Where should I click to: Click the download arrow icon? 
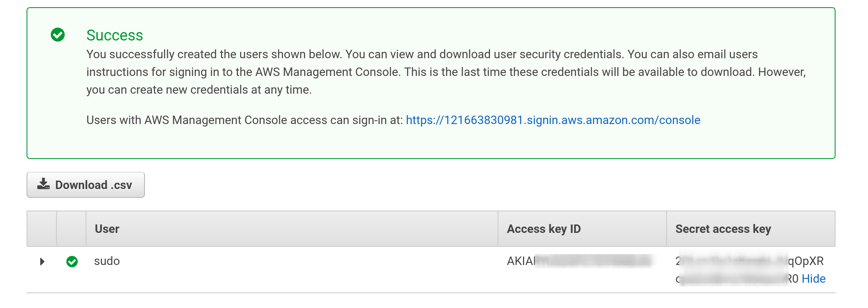click(x=43, y=184)
